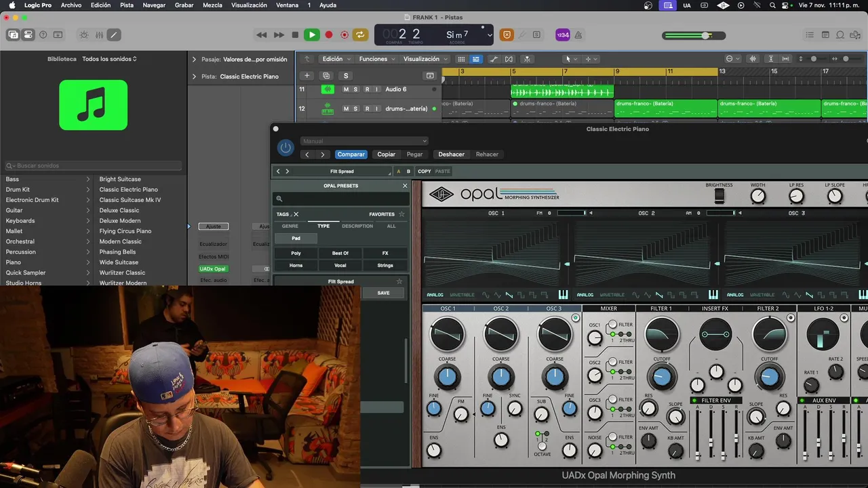Viewport: 868px width, 488px height.
Task: Adjust the master volume slider
Action: (x=694, y=35)
